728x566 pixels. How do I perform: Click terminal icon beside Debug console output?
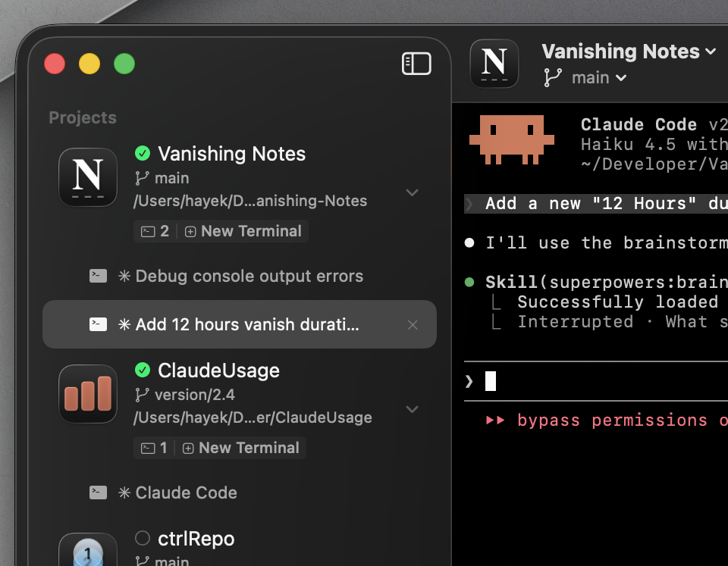pos(98,277)
